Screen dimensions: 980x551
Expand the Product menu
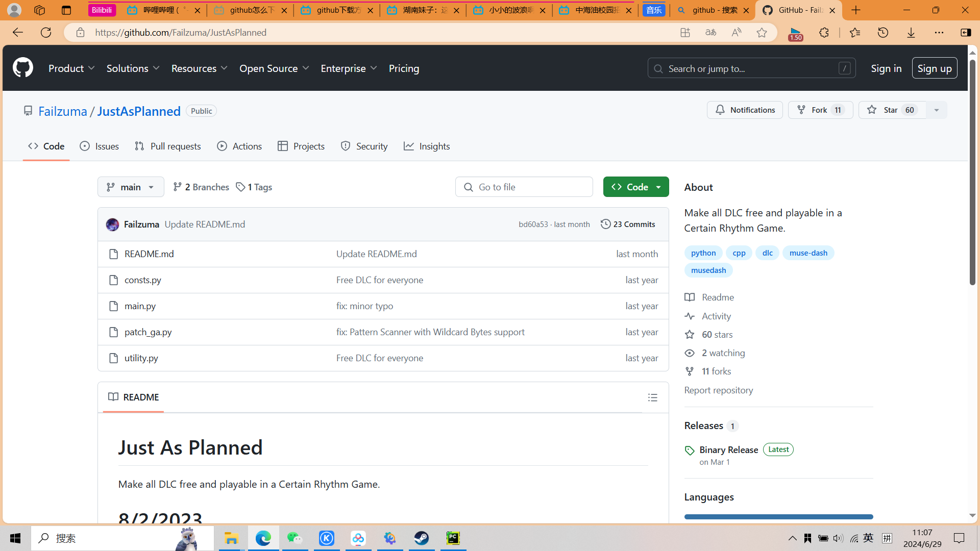pyautogui.click(x=72, y=68)
